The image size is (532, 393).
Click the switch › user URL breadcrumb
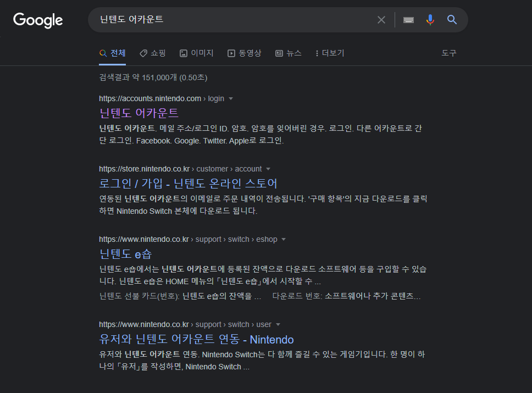point(250,324)
